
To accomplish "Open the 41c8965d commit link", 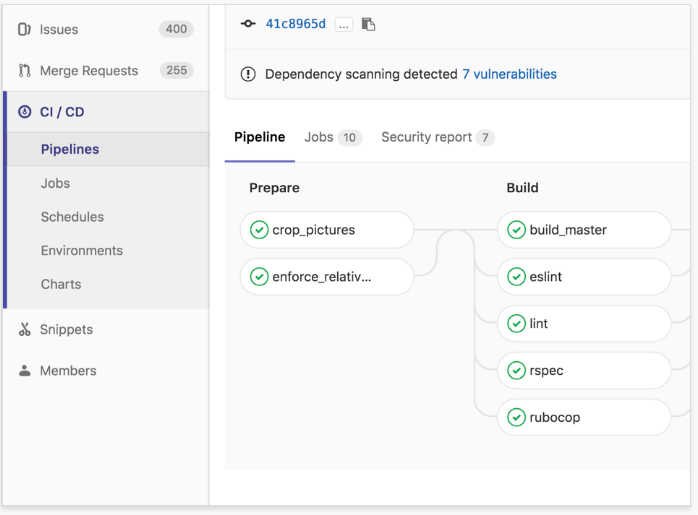I will pyautogui.click(x=296, y=24).
